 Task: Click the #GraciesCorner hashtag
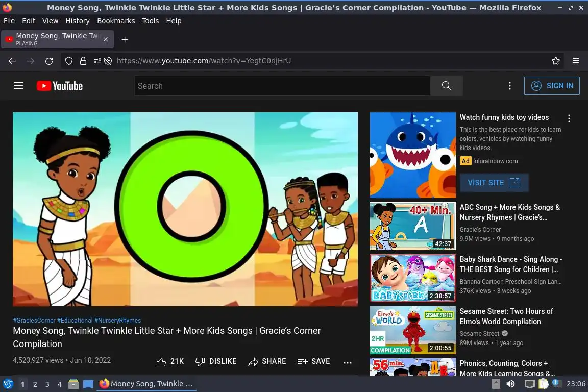tap(34, 321)
